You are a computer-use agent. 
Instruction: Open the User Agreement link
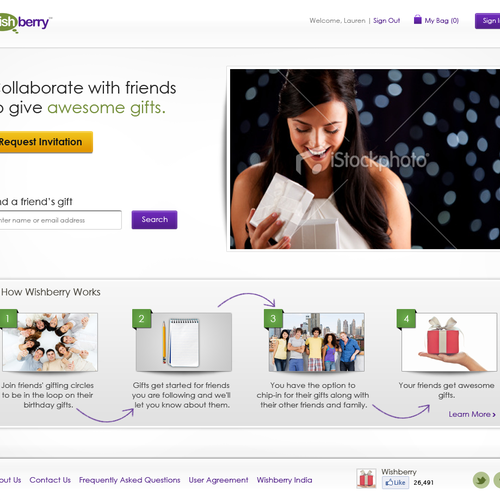pos(218,480)
